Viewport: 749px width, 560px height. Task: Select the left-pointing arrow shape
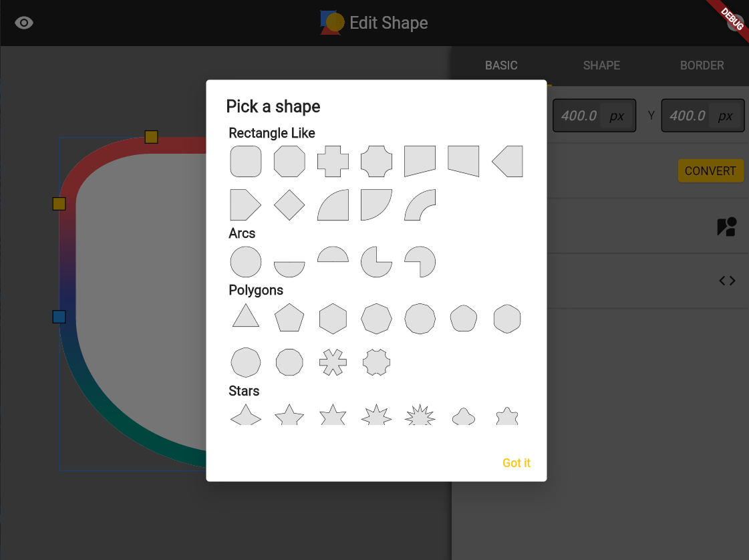pos(507,162)
